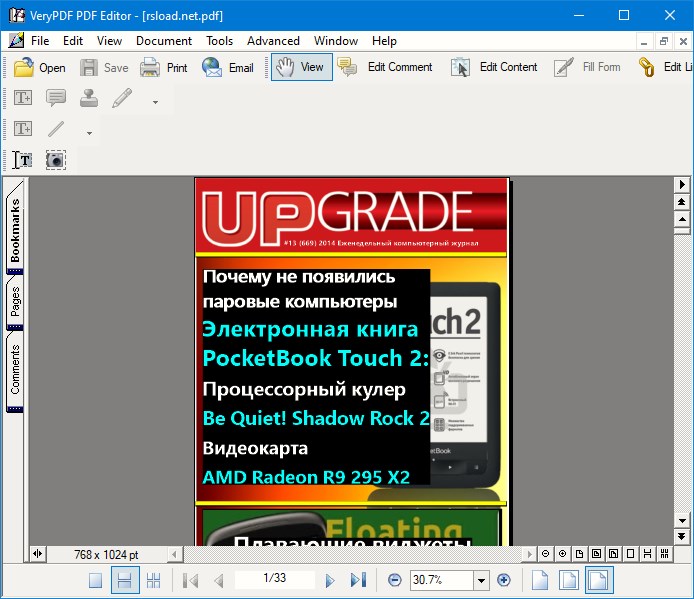
Task: Click the small zoom-in circle in status strip
Action: pyautogui.click(x=563, y=553)
